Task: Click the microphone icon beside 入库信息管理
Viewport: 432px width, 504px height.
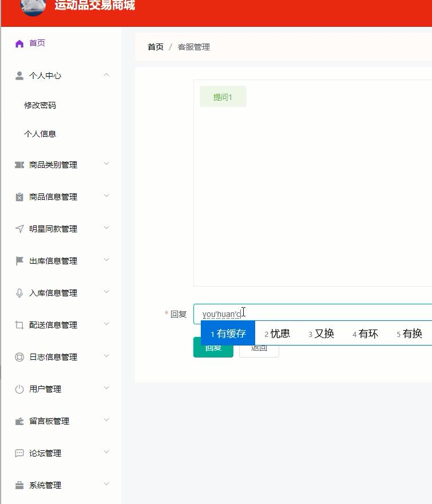Action: click(x=19, y=293)
